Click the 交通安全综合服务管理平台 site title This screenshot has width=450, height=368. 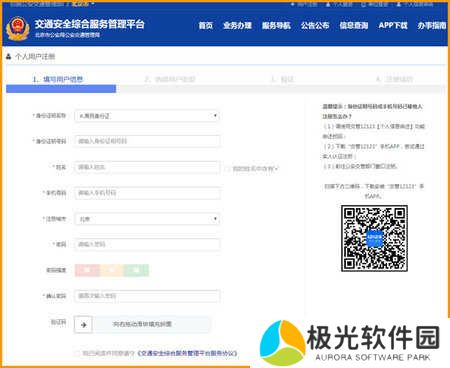point(90,24)
